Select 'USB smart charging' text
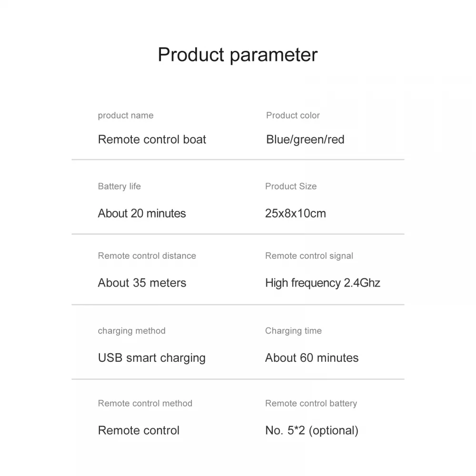This screenshot has height=476, width=476. (152, 358)
